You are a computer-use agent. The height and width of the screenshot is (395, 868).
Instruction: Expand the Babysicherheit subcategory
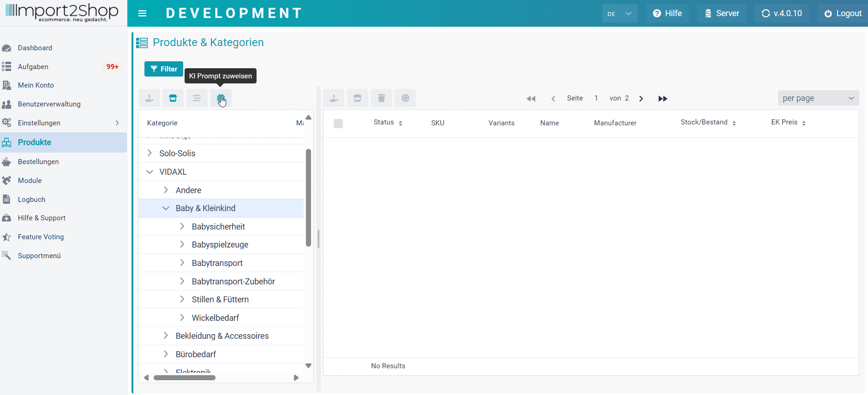pos(182,226)
